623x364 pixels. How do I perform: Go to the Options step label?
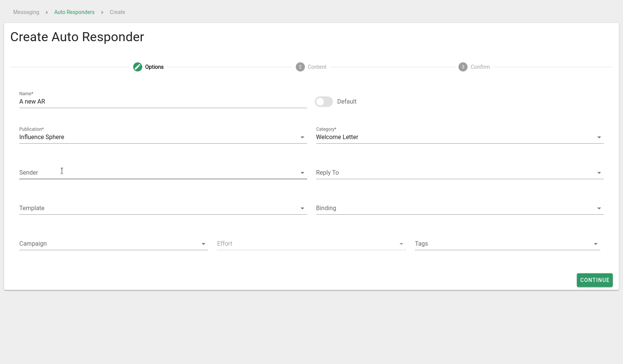[154, 67]
